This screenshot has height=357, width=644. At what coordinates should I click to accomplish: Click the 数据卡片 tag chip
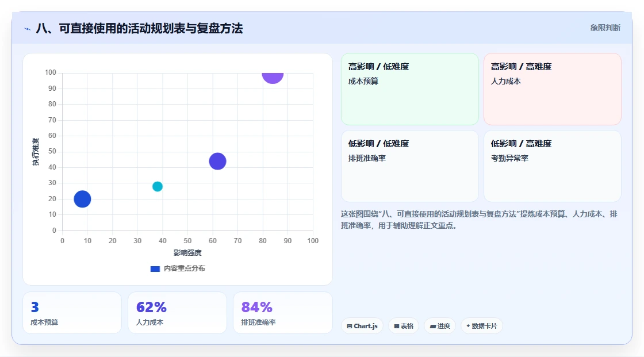[x=481, y=326]
